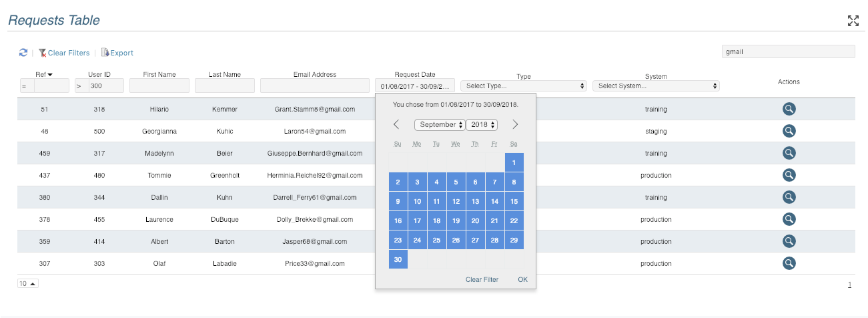Click the User ID filter input with 300
Viewport: 868px width, 318px height.
point(106,86)
